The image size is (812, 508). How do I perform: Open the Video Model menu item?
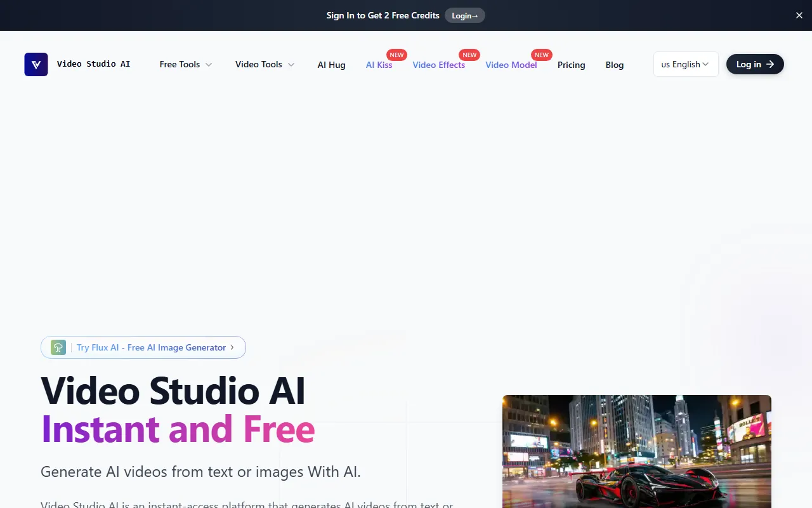511,65
